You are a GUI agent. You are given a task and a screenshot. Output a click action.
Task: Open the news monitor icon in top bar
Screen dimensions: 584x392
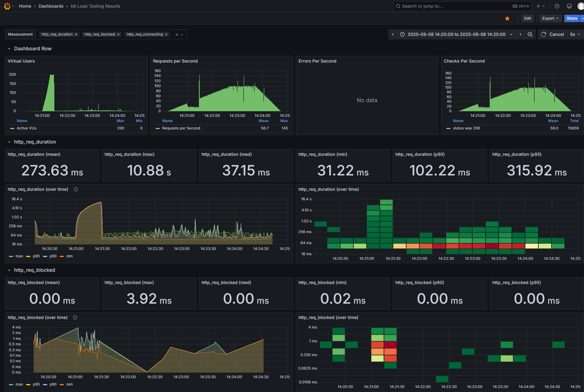(569, 6)
